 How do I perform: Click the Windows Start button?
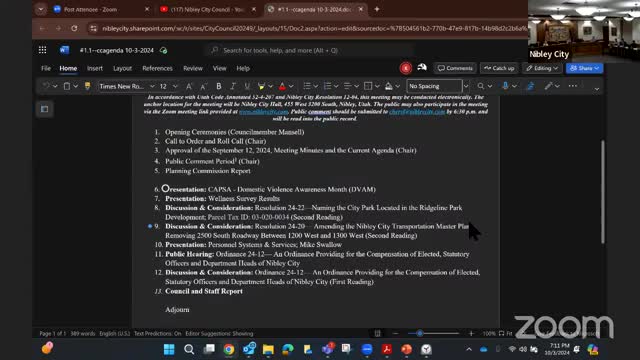click(169, 349)
